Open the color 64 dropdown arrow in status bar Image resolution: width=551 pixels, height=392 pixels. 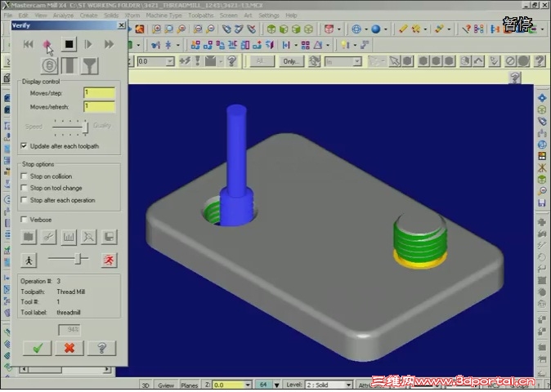point(276,385)
